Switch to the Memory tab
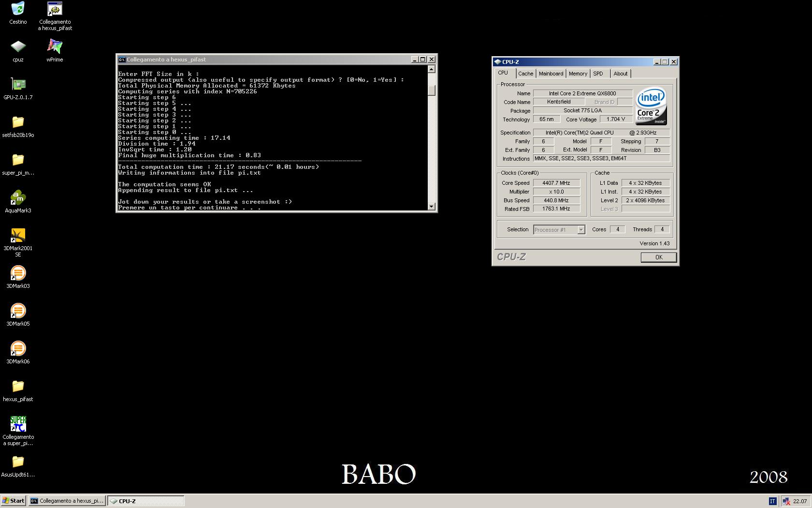The image size is (812, 508). coord(578,74)
